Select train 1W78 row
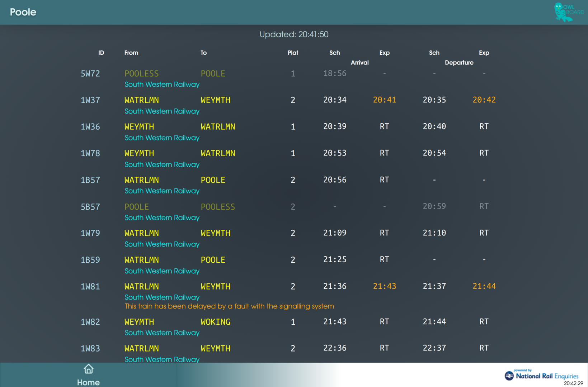The image size is (588, 387). [90, 153]
